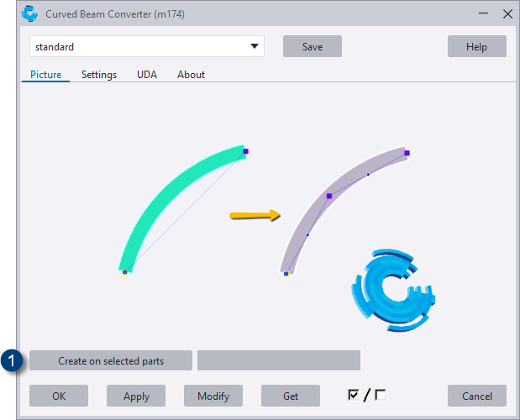This screenshot has width=520, height=420.
Task: Open the standard preset dropdown arrow
Action: click(x=255, y=46)
